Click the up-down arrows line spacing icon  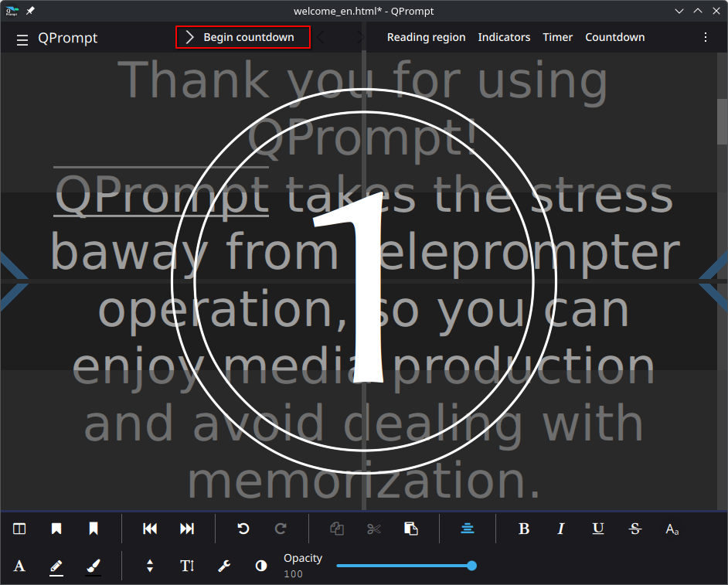[x=149, y=566]
